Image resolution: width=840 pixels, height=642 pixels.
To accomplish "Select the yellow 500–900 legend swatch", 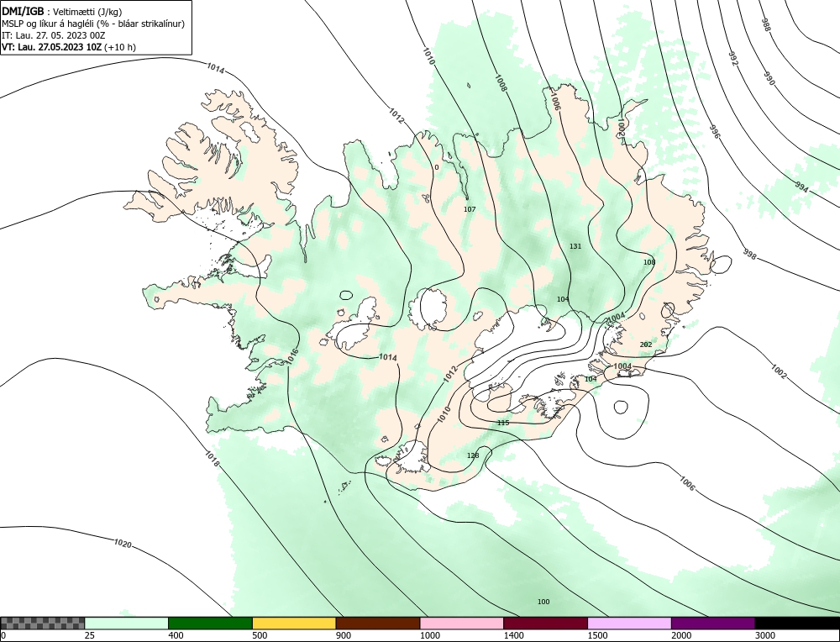I will pyautogui.click(x=294, y=623).
